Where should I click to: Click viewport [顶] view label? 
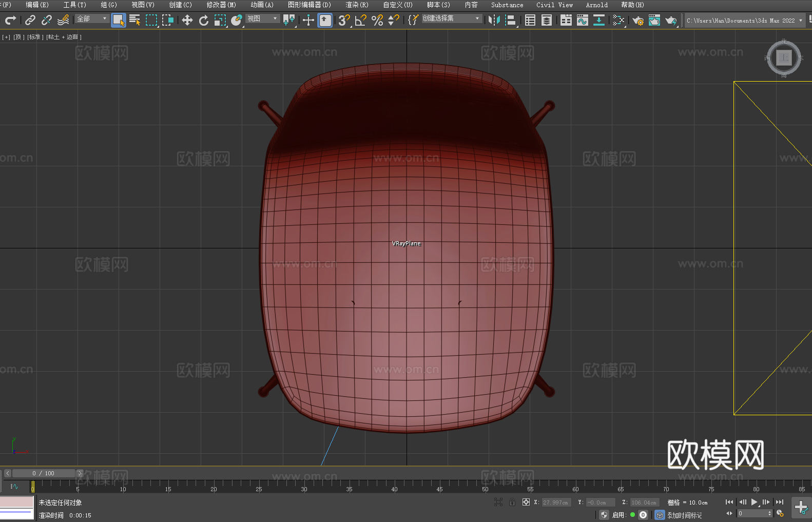pos(18,37)
